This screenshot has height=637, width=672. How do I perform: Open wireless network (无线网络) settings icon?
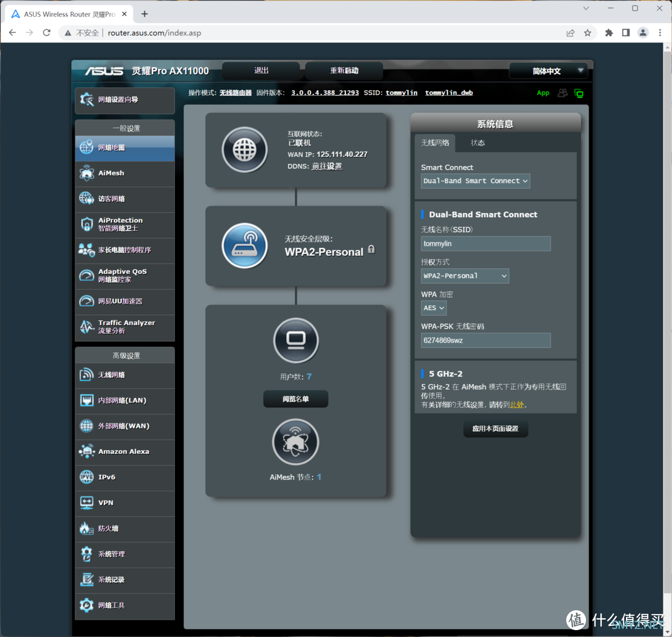[86, 374]
